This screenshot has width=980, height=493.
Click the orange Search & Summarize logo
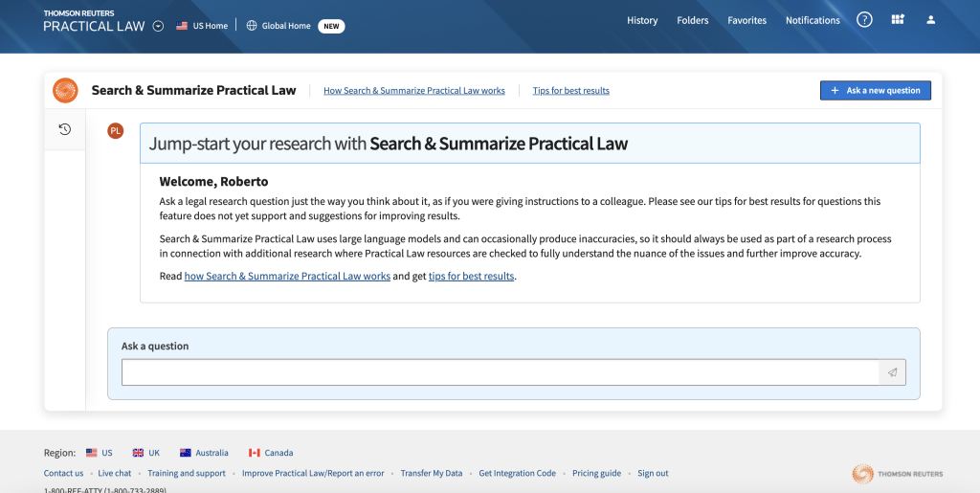(x=65, y=90)
